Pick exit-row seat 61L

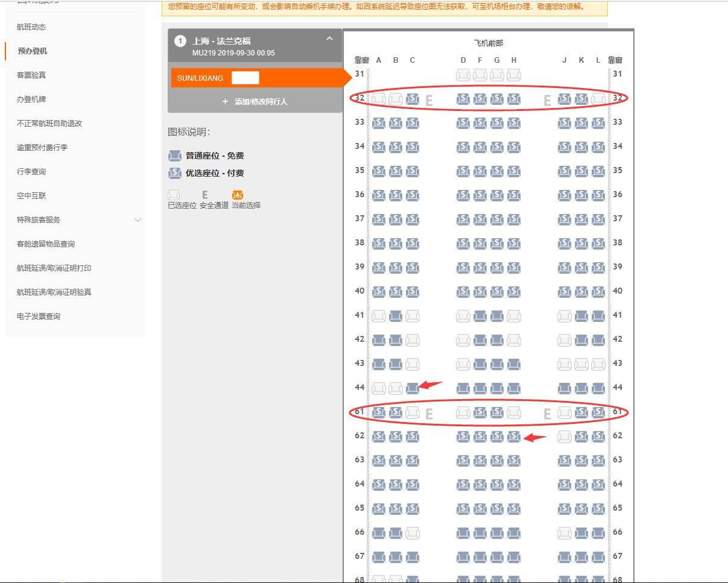[598, 412]
